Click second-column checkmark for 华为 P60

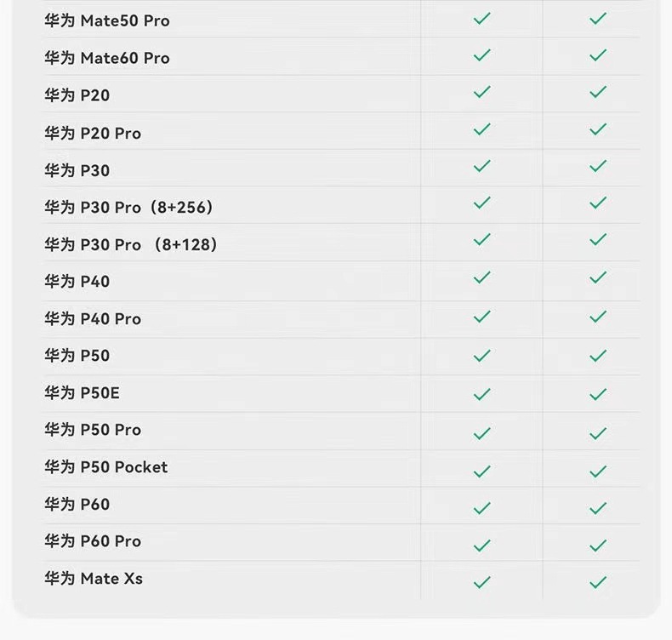598,508
